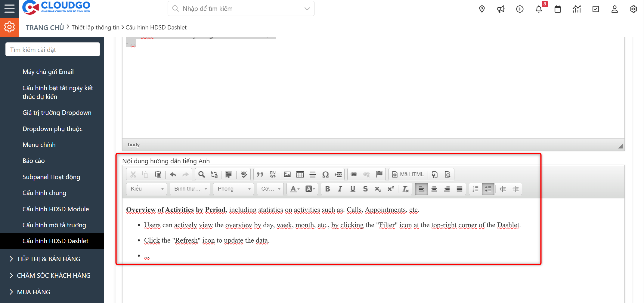Open the Phông font dropdown
Viewport: 644px width, 303px height.
(234, 189)
